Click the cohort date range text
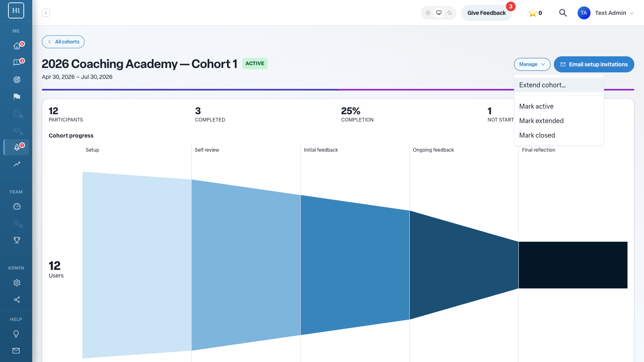644x362 pixels. click(x=77, y=77)
